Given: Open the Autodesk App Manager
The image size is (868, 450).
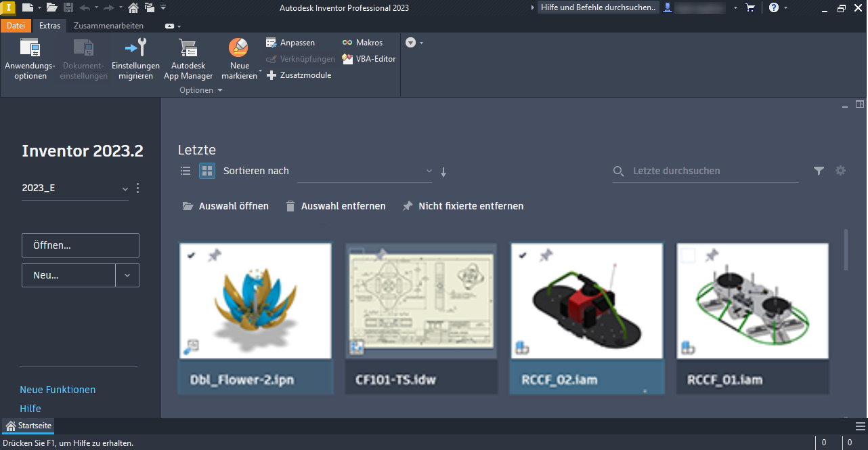Looking at the screenshot, I should click(188, 58).
